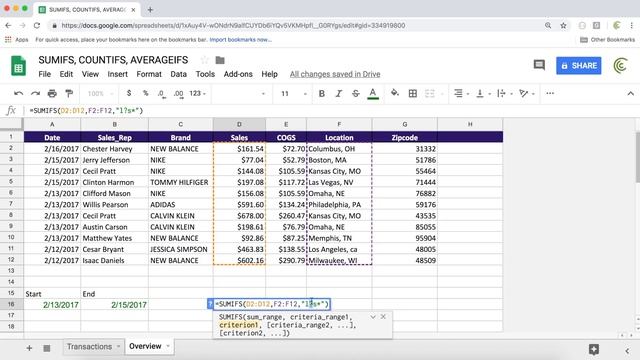Open text rotation dropdown
This screenshot has height=360, width=640.
[527, 93]
